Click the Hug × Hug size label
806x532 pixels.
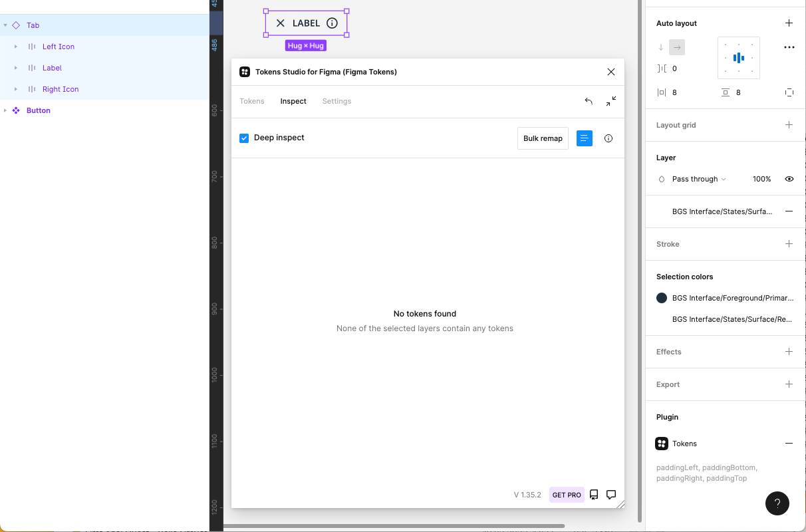(x=306, y=46)
